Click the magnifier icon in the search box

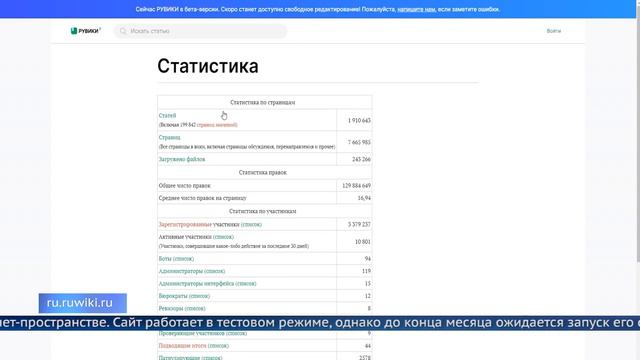click(x=123, y=31)
